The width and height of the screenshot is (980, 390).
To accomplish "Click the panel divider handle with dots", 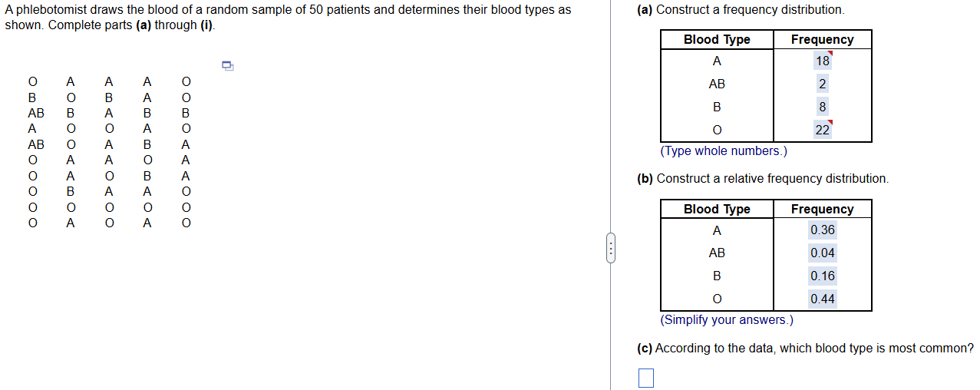I will click(610, 249).
